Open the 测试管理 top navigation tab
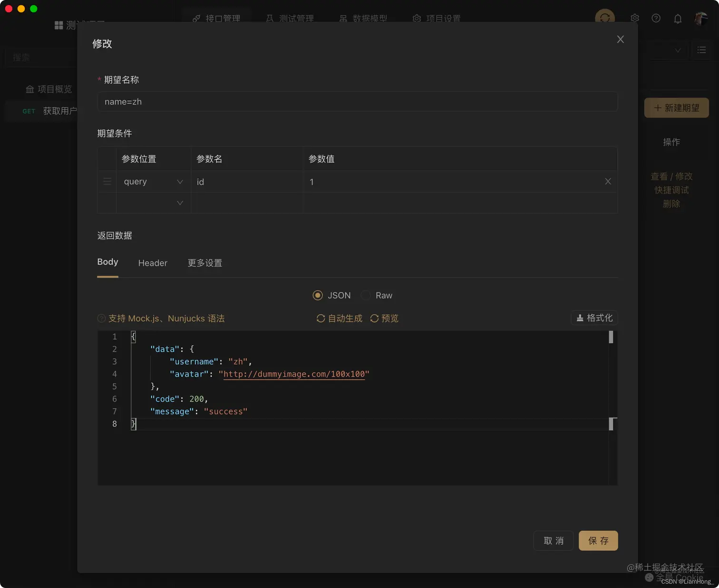This screenshot has width=719, height=588. (290, 19)
